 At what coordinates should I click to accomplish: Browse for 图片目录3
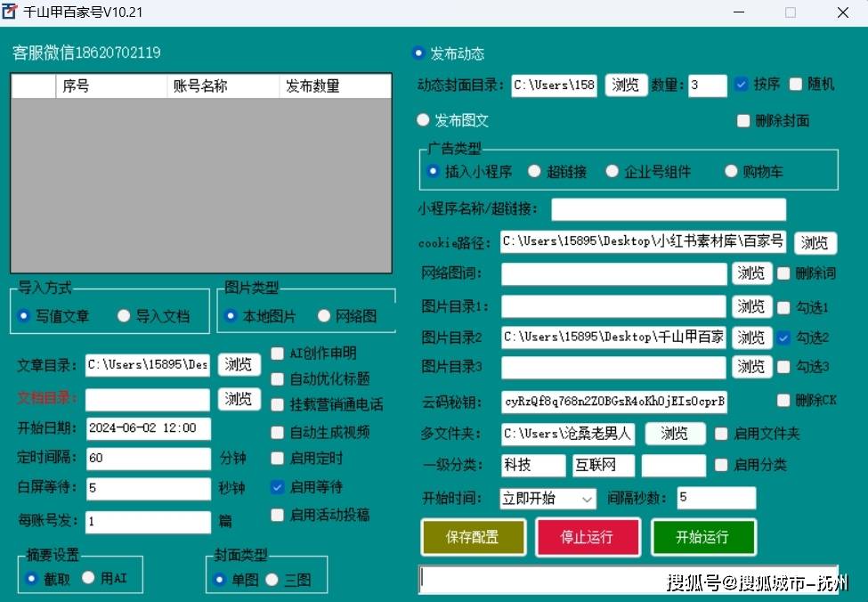coord(751,367)
